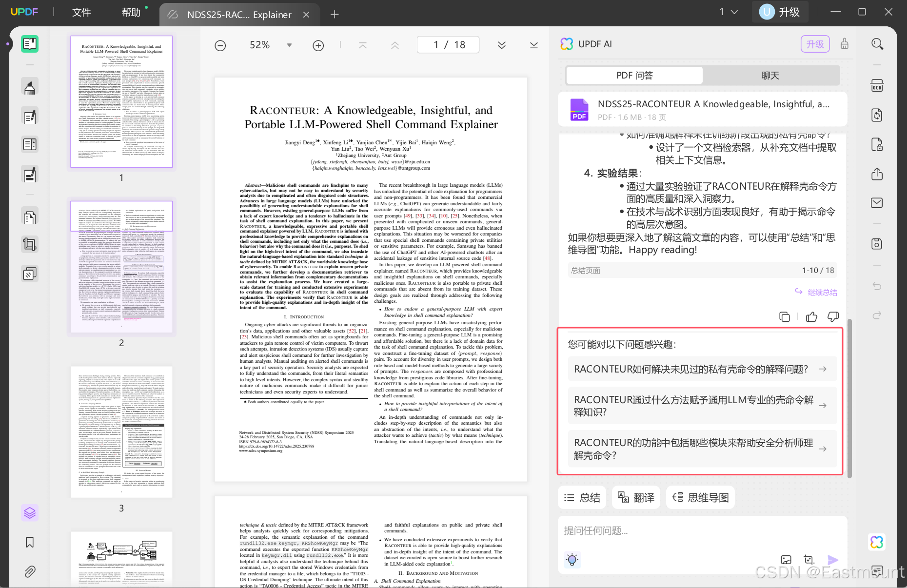Open the protect PDF lock icon
Screen dimensions: 907x588
(x=877, y=145)
